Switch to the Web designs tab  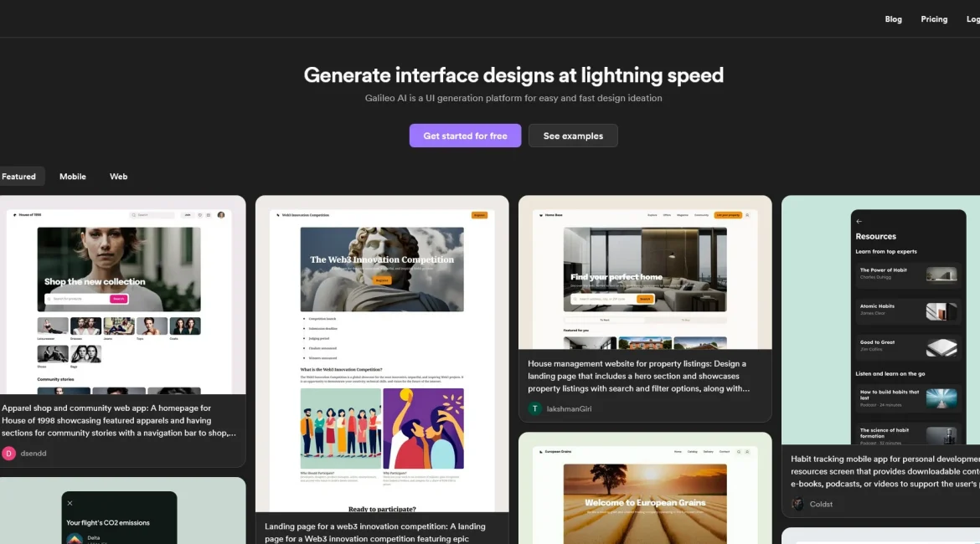118,177
